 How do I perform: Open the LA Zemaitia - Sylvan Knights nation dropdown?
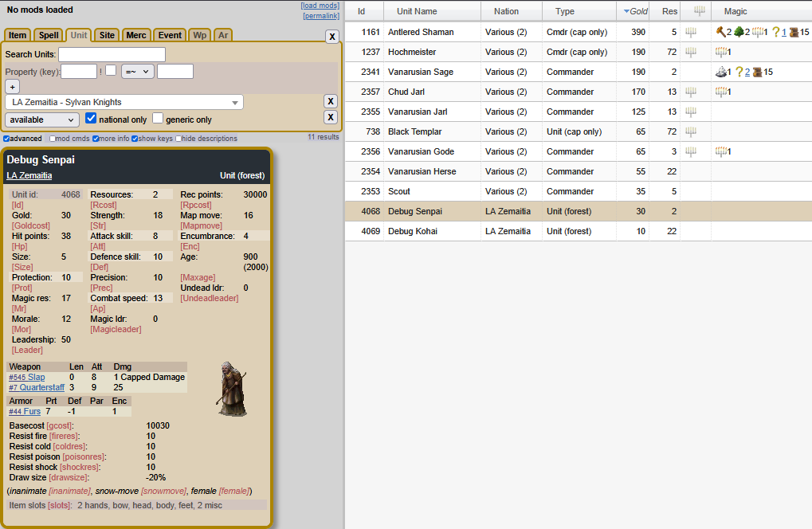coord(124,103)
